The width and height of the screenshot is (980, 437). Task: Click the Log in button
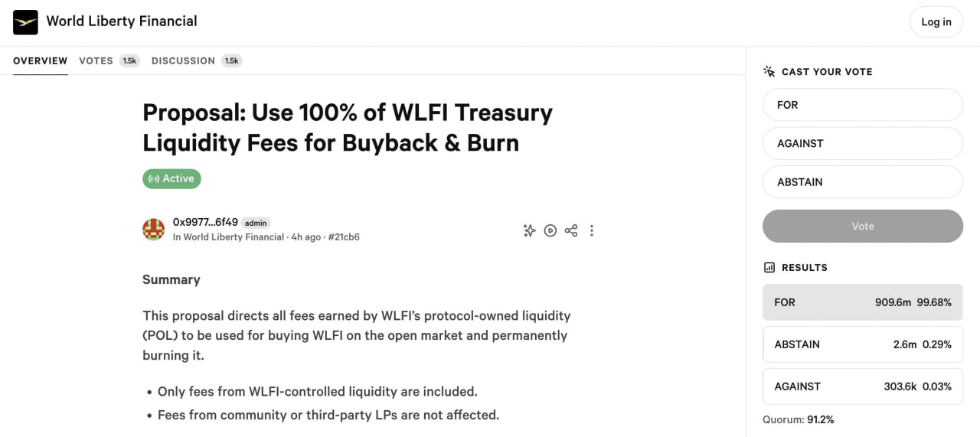[x=936, y=22]
